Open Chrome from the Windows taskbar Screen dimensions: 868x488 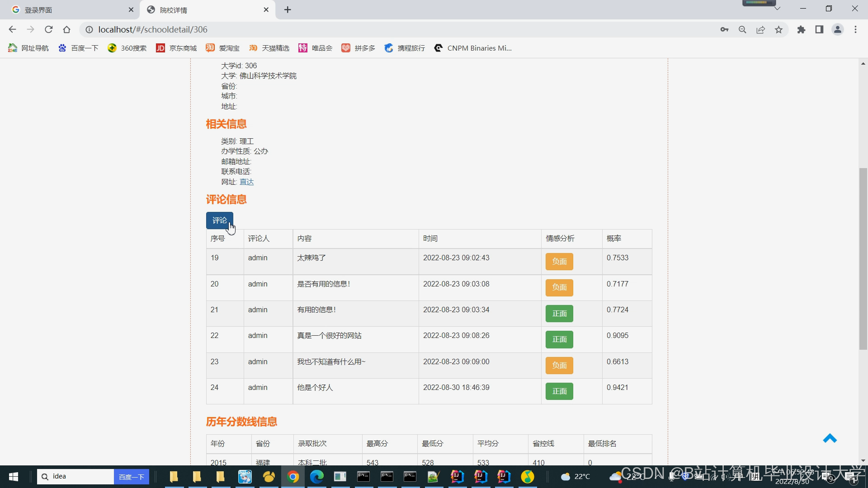293,477
